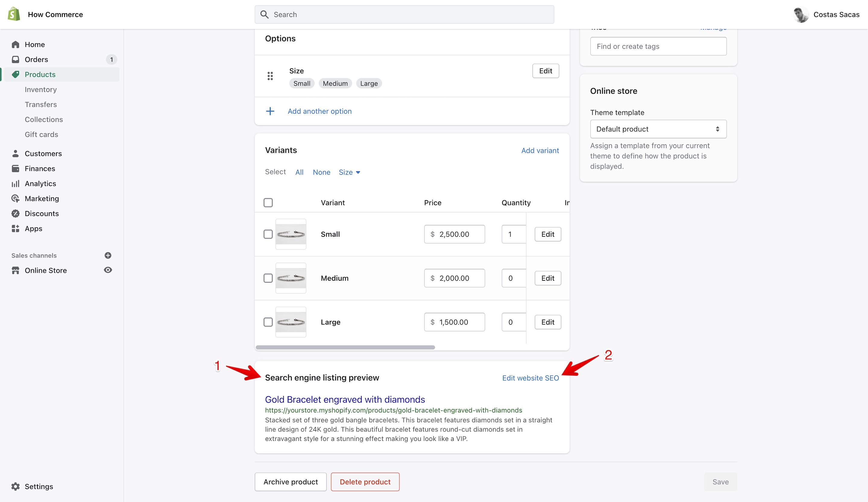
Task: Focus the top Search field
Action: click(x=404, y=14)
